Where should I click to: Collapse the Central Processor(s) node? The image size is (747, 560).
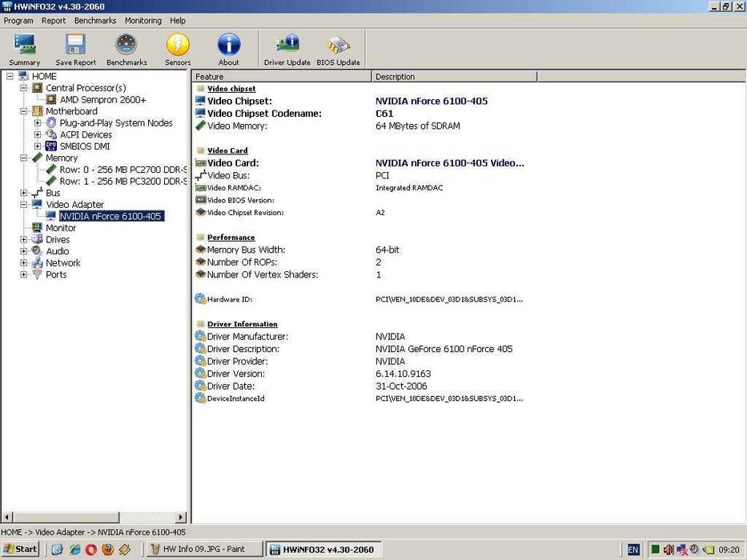(x=23, y=88)
